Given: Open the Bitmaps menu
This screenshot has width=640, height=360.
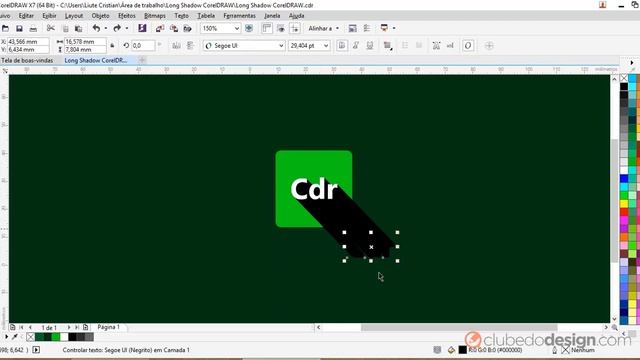Looking at the screenshot, I should coord(155,16).
